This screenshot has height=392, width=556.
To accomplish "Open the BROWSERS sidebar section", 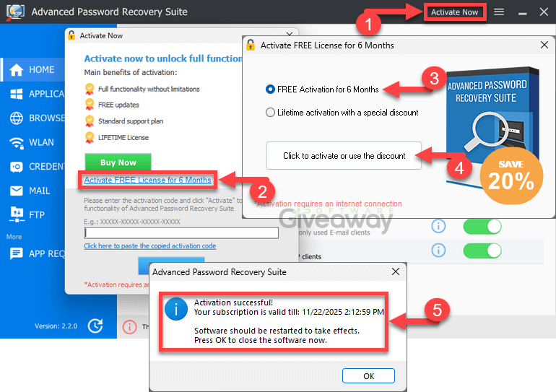I will pos(34,118).
